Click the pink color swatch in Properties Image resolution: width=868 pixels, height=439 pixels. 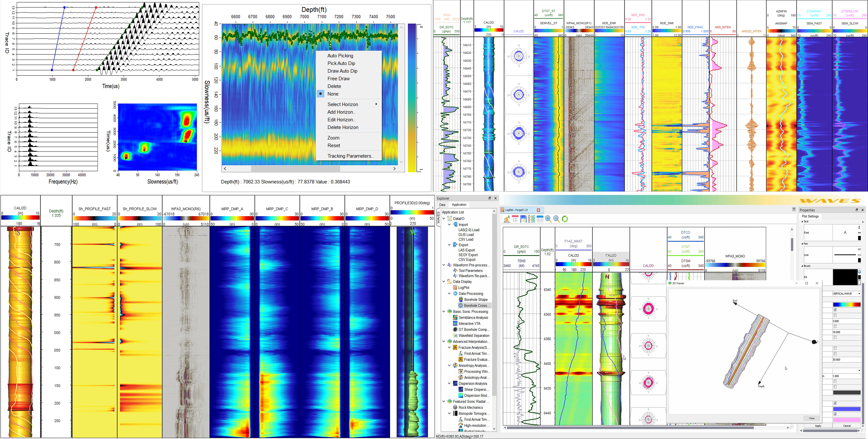846,420
